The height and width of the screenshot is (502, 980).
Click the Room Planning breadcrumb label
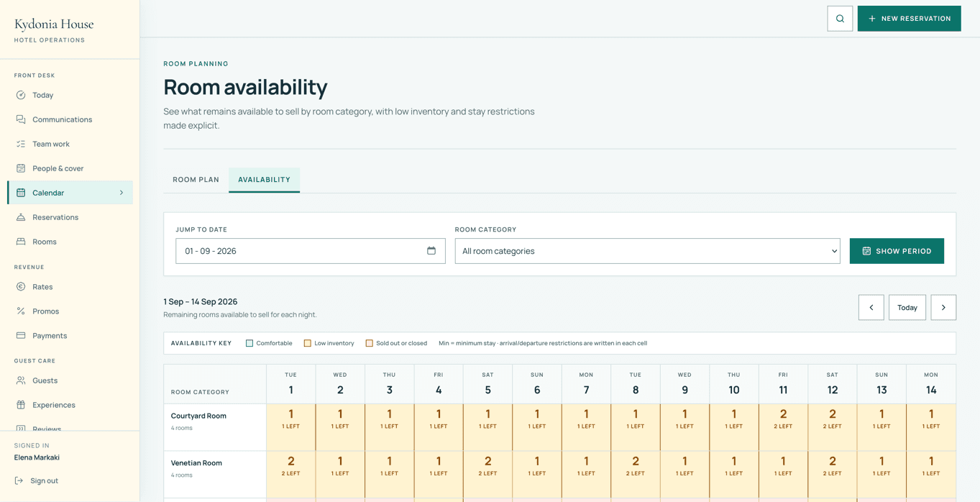point(196,64)
